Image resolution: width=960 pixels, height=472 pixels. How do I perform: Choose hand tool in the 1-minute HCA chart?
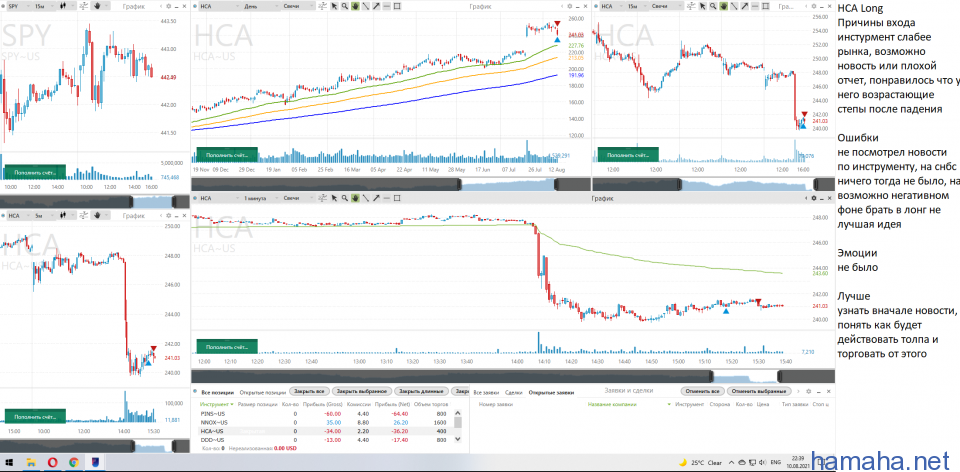pyautogui.click(x=355, y=198)
